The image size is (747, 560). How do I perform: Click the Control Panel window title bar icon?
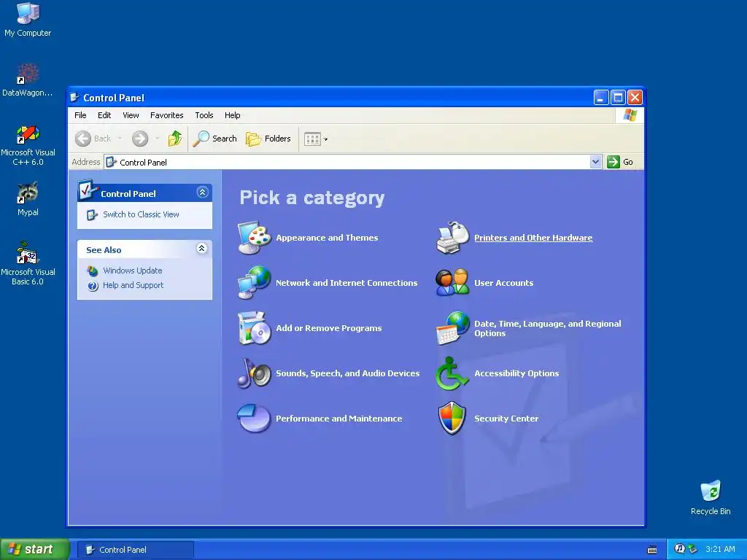(74, 98)
